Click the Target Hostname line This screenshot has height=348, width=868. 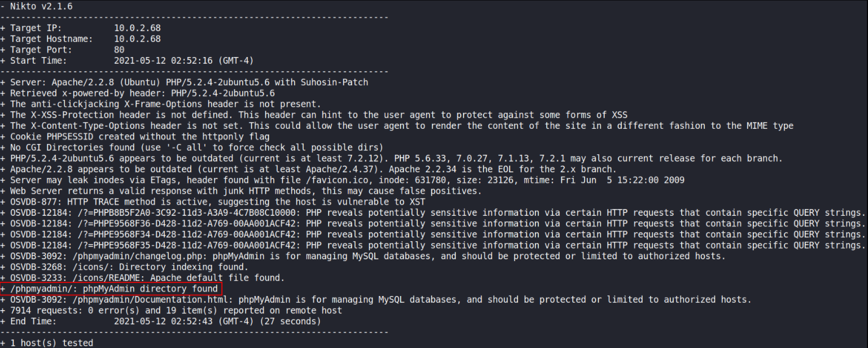tap(81, 39)
